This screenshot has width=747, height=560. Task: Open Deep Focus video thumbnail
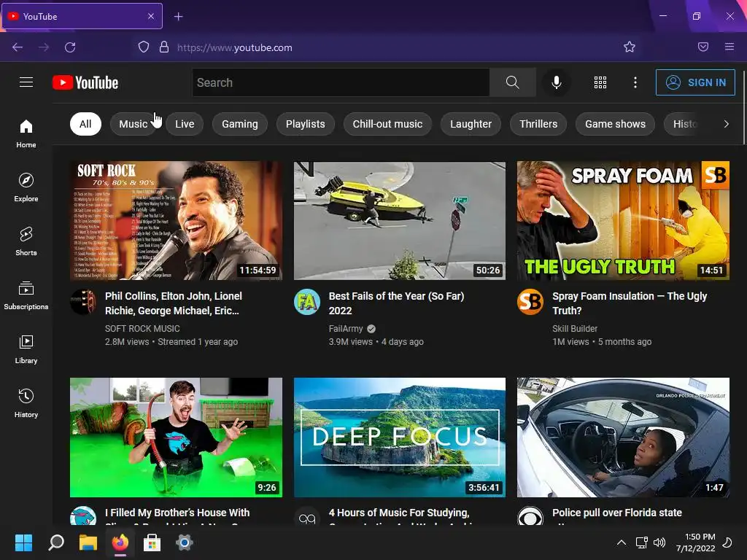[399, 437]
